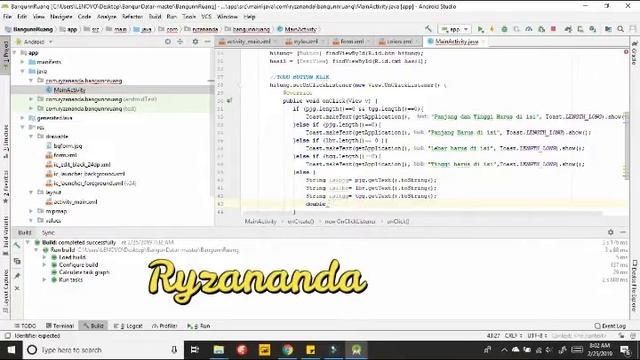Switch to colors.xml editor tab
Image resolution: width=640 pixels, height=360 pixels.
click(399, 42)
